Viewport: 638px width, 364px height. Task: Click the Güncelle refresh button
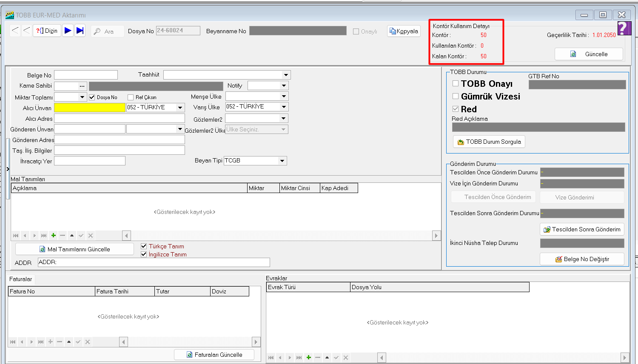point(589,54)
